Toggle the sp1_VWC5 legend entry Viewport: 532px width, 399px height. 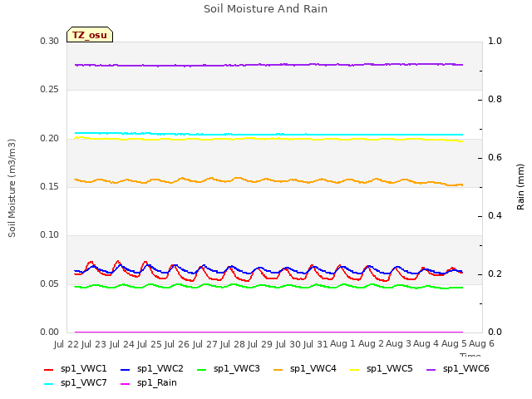tap(382, 369)
